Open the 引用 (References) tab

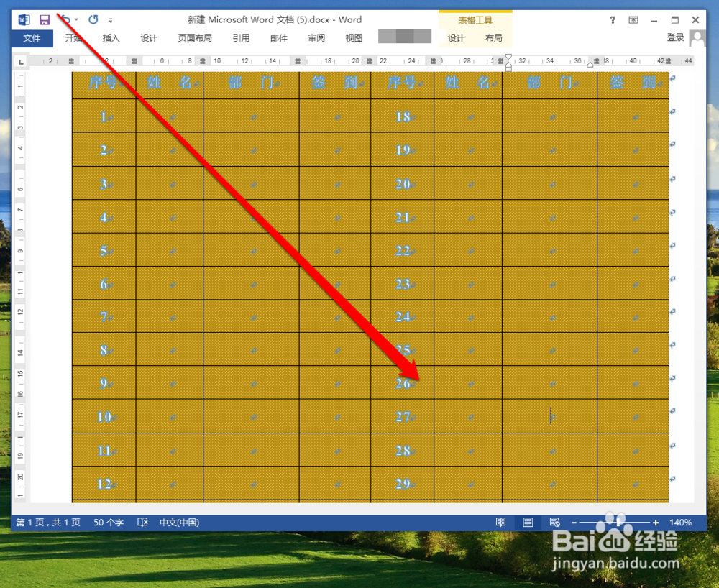pyautogui.click(x=241, y=38)
